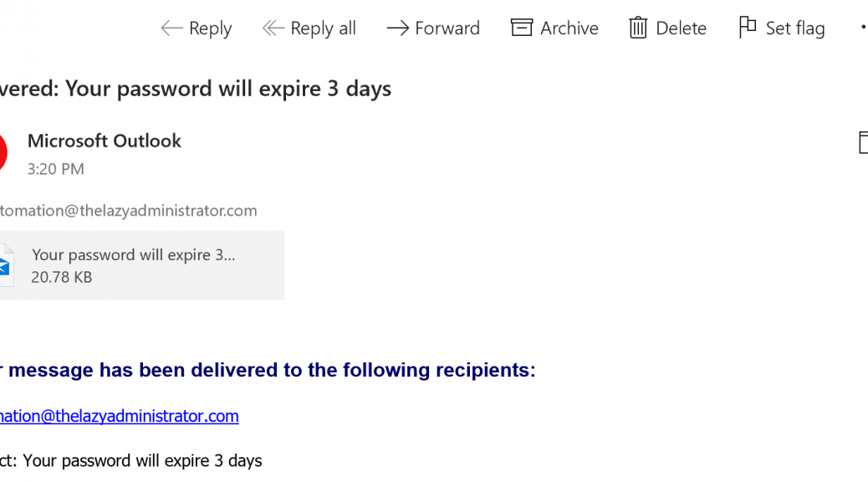Open the 20.78 KB attached message
868x482 pixels.
(142, 265)
